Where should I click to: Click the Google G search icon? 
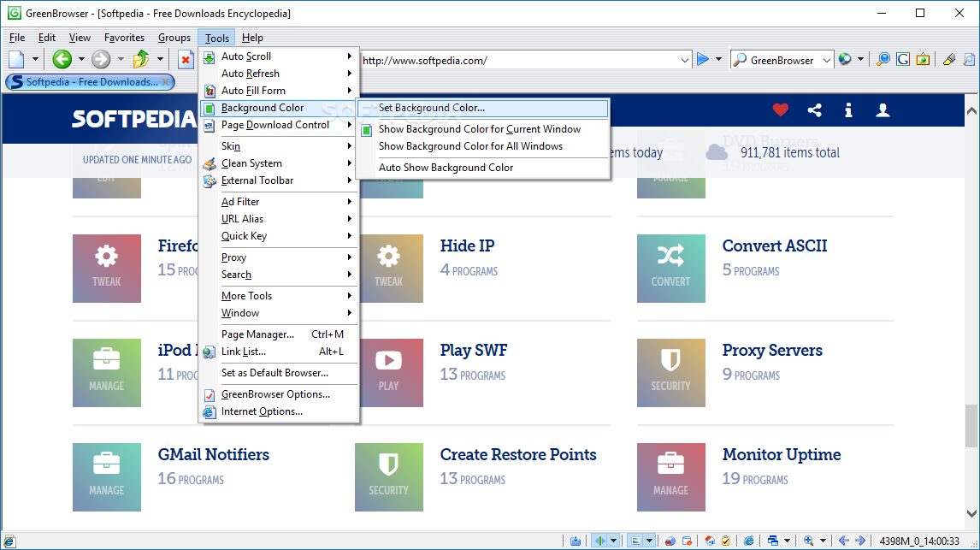(902, 59)
